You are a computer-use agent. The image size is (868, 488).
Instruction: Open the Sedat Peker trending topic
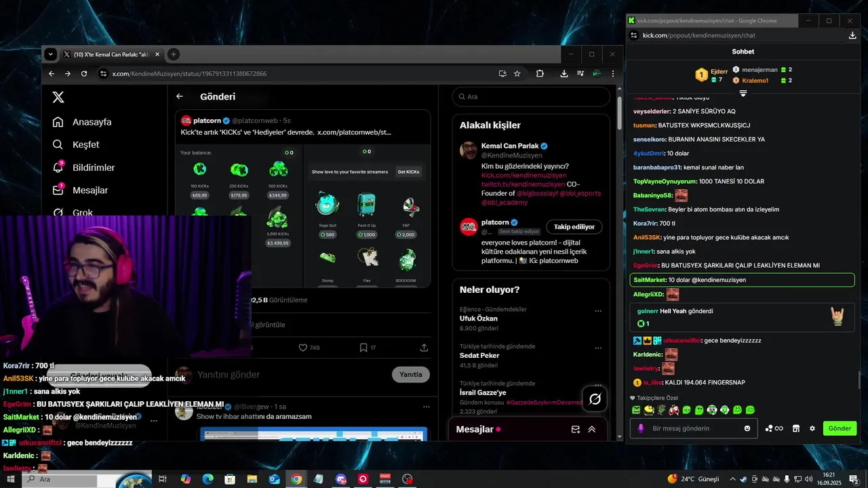coord(479,355)
